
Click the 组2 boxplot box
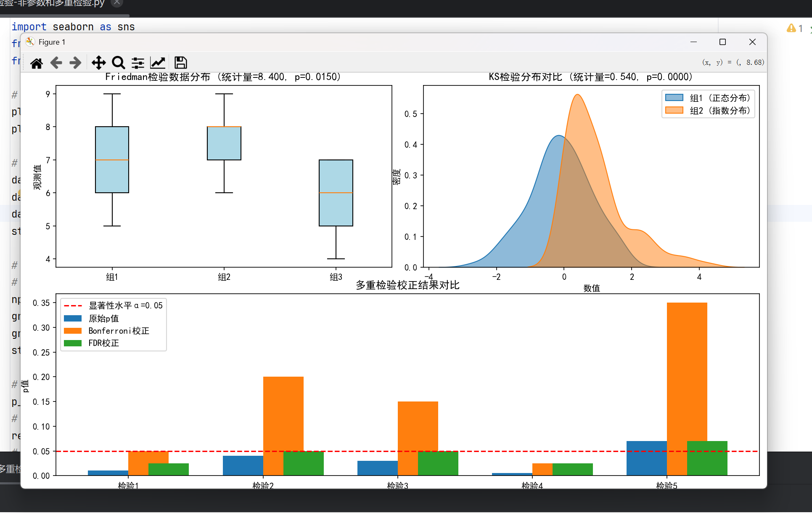click(x=224, y=143)
